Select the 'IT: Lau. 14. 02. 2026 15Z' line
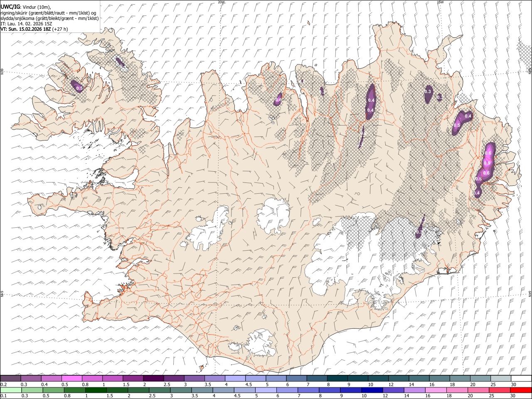This screenshot has height=399, width=532. [26, 24]
